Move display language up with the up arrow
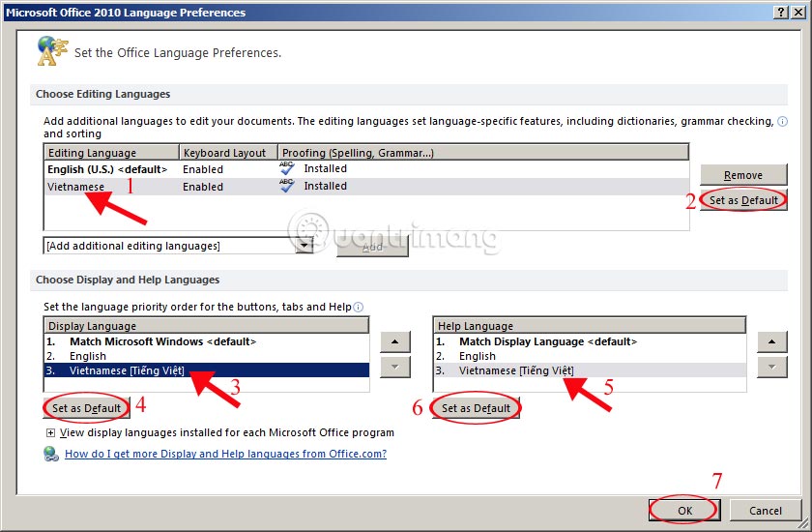The image size is (812, 532). point(395,341)
